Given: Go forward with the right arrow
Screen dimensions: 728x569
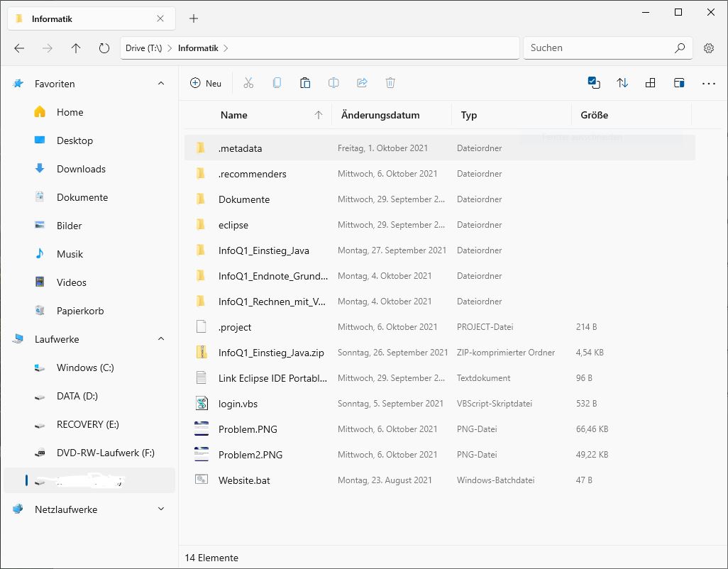Looking at the screenshot, I should 48,48.
